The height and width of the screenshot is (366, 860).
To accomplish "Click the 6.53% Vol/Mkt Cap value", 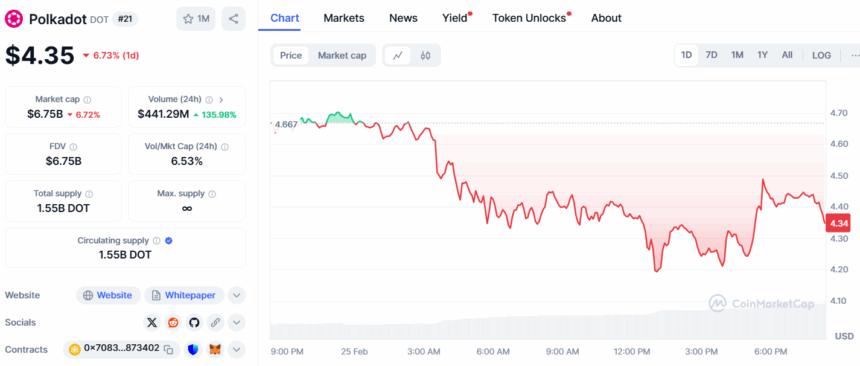I will tap(186, 161).
